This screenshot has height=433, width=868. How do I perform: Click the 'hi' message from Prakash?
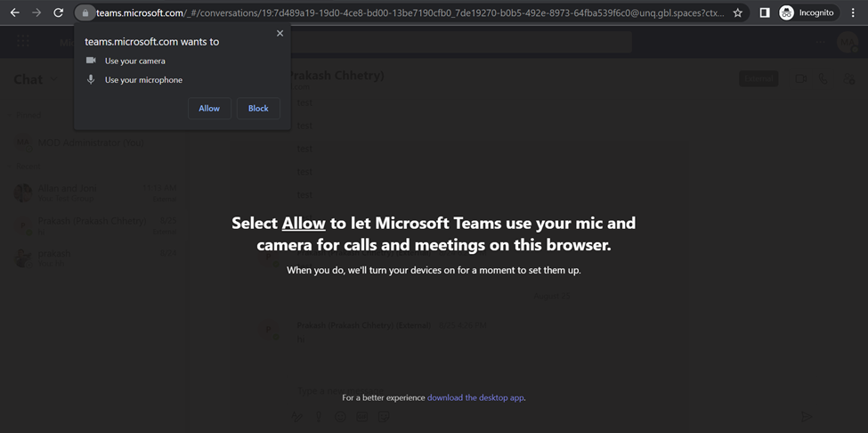coord(301,339)
